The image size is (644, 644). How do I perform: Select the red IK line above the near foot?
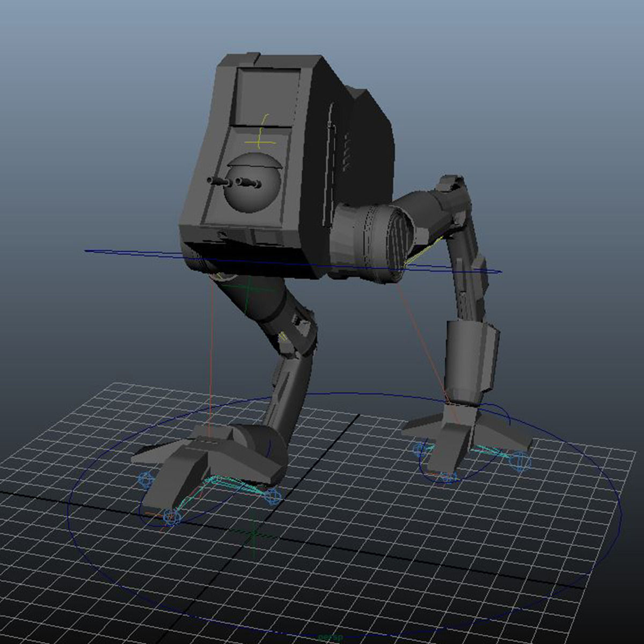point(211,354)
